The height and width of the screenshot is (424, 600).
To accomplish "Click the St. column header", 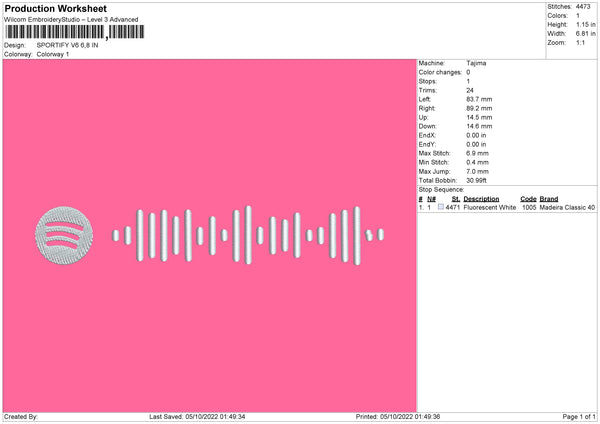I will pyautogui.click(x=456, y=199).
